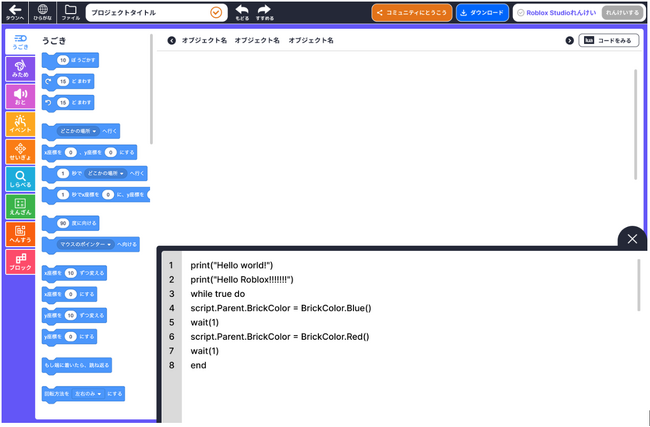Viewport: 650px width, 427px height.
Task: Open the ファイル folder menu
Action: point(70,12)
